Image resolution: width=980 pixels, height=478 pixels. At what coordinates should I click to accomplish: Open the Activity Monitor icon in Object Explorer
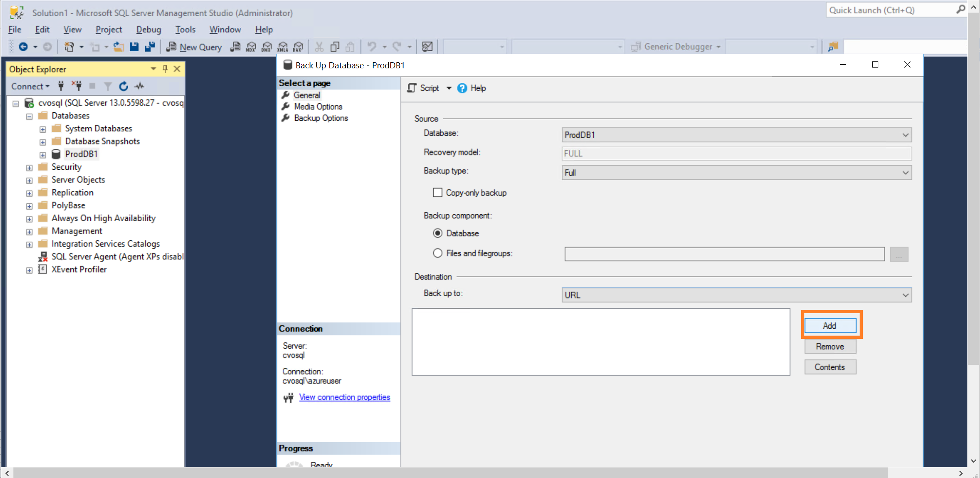pyautogui.click(x=139, y=86)
